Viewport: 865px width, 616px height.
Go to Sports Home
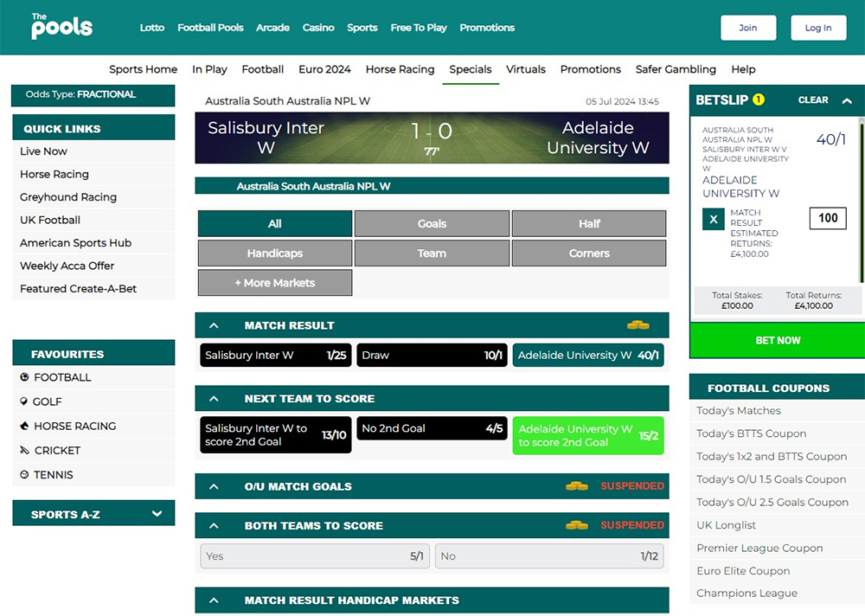point(144,69)
